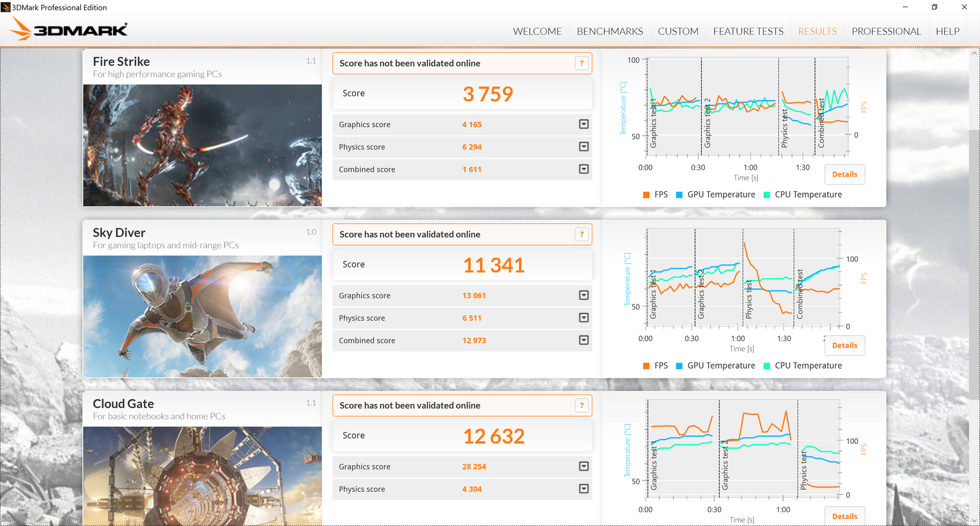Click the Cloud Gate performance chart
Viewport: 980px width, 526px height.
point(743,449)
